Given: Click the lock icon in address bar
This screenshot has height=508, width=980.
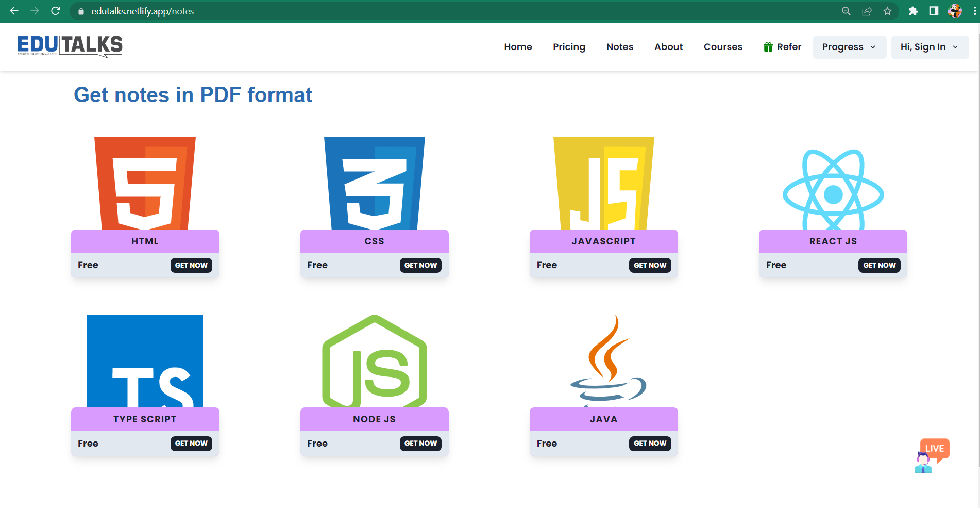Looking at the screenshot, I should (x=81, y=11).
